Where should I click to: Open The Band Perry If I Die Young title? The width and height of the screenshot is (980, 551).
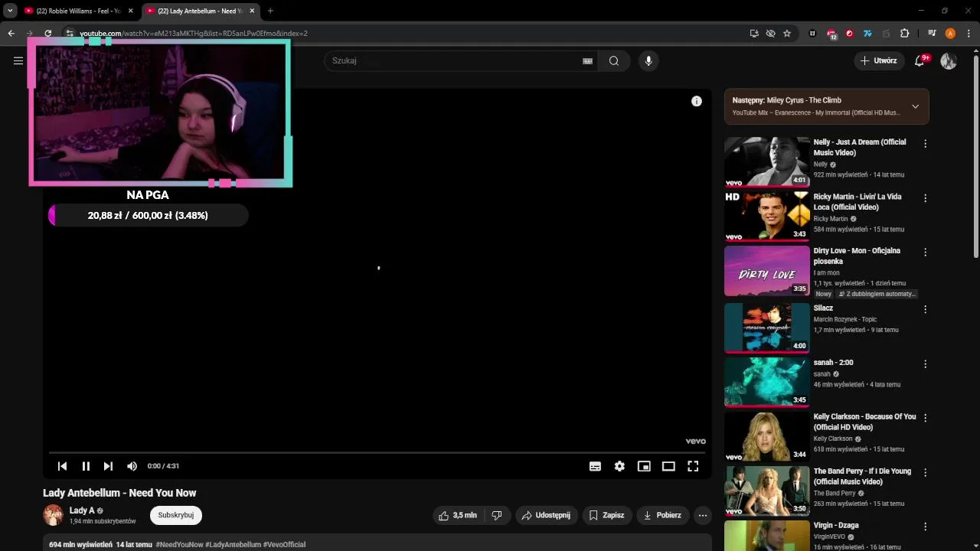[x=862, y=476]
